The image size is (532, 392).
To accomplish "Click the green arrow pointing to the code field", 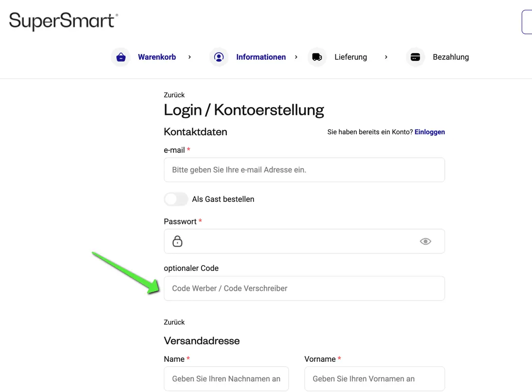I will [127, 272].
